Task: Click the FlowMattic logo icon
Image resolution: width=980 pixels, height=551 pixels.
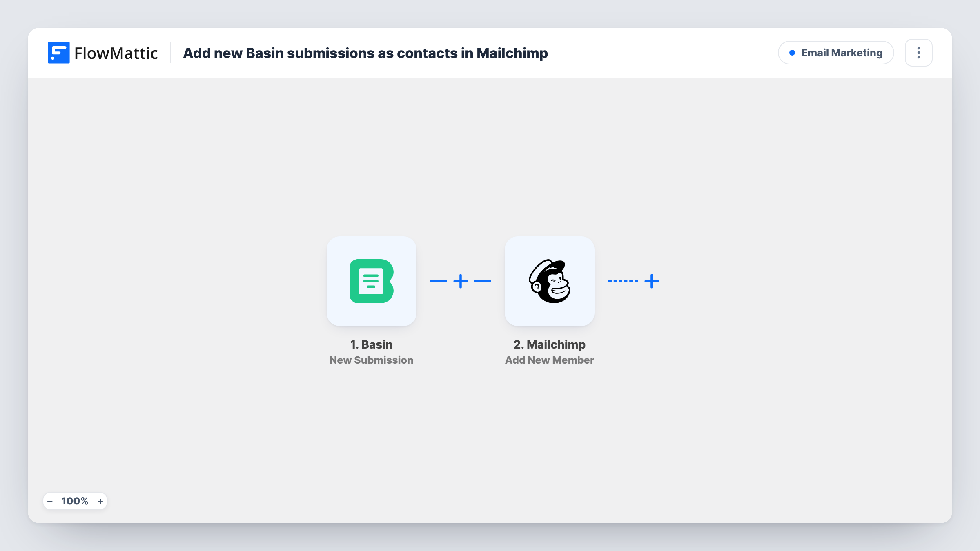Action: tap(58, 53)
